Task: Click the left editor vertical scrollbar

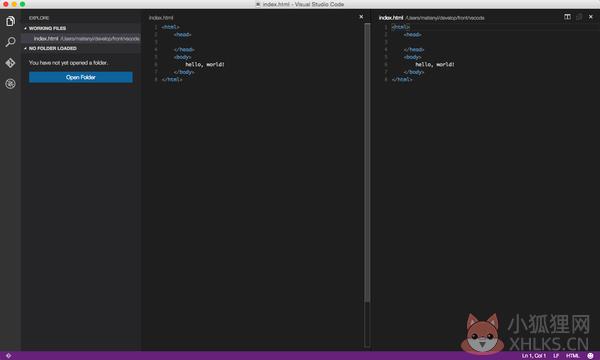Action: coord(367,162)
